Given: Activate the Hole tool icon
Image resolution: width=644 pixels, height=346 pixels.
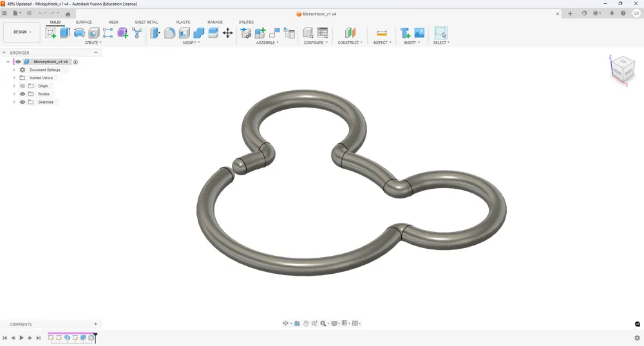Looking at the screenshot, I should pyautogui.click(x=93, y=33).
